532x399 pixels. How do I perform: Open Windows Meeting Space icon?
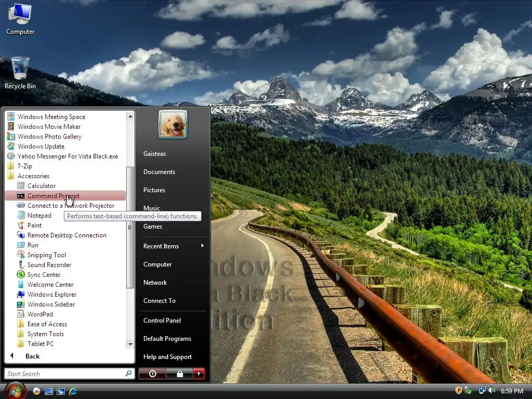(x=11, y=116)
